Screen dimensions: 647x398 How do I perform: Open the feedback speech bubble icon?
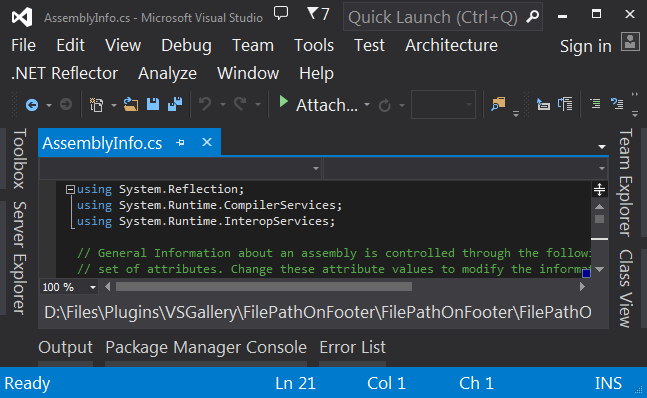click(x=281, y=13)
